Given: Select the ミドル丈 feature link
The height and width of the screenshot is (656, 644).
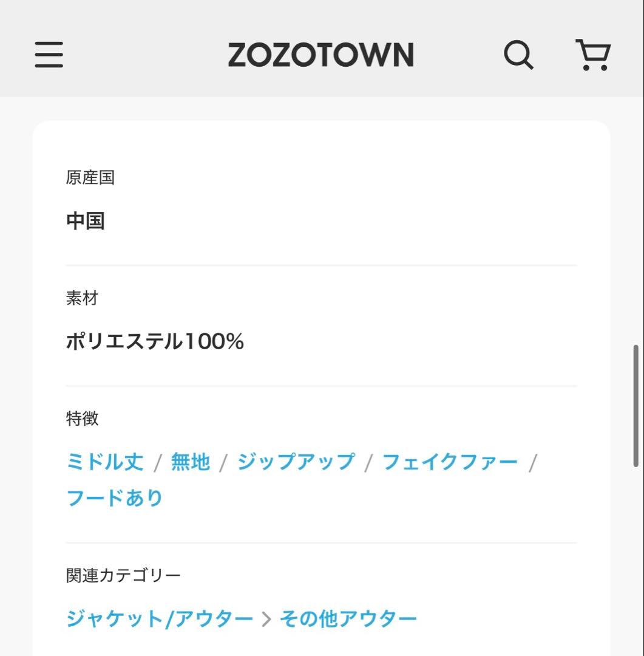Looking at the screenshot, I should pos(104,462).
